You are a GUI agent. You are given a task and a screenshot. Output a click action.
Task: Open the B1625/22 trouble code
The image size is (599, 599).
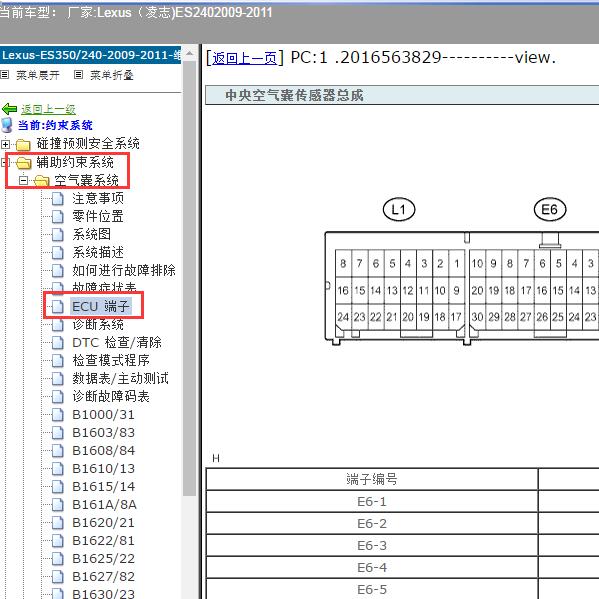[x=104, y=559]
